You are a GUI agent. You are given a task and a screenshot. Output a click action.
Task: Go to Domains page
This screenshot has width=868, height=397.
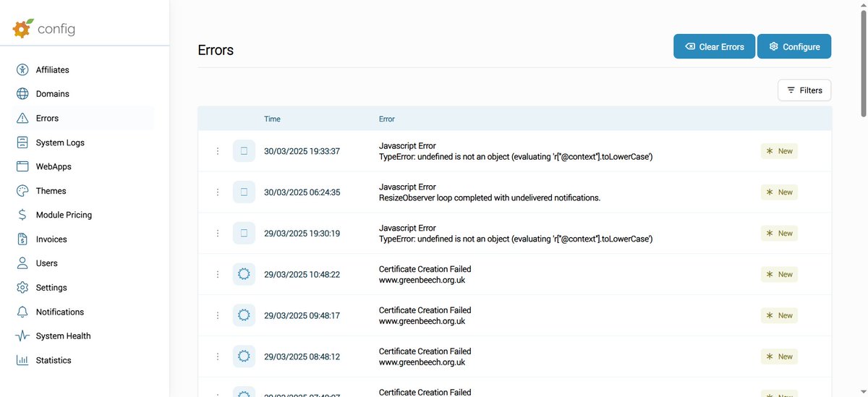coord(85,94)
